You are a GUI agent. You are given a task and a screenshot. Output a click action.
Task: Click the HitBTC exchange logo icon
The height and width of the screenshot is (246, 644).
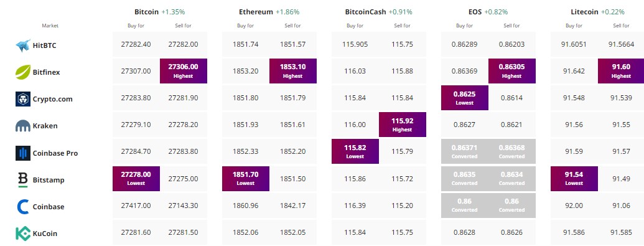[x=23, y=45]
